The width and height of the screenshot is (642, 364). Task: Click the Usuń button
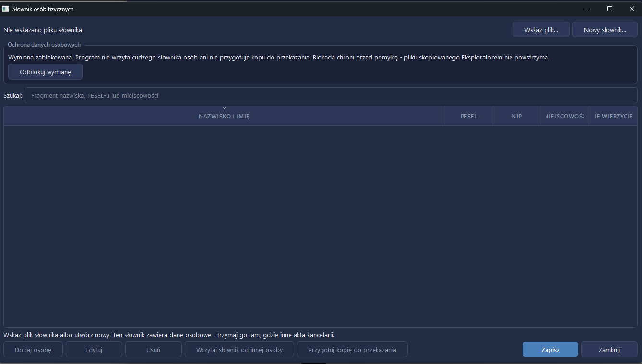pos(154,350)
